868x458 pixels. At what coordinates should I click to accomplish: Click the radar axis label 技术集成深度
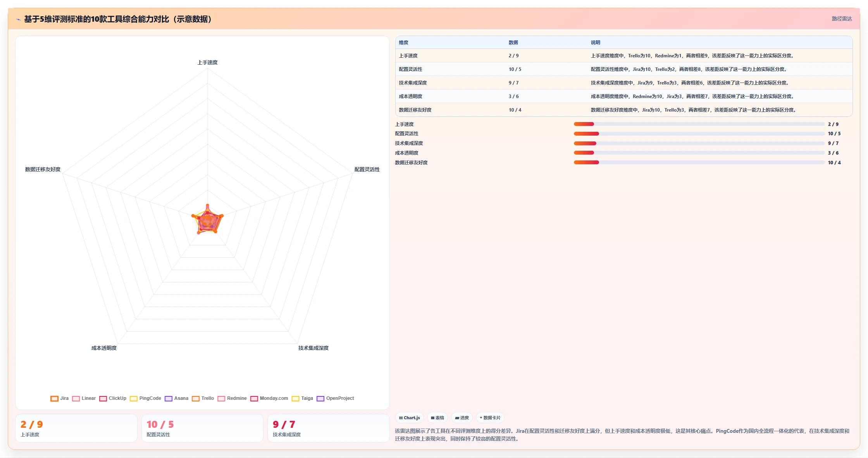coord(313,348)
